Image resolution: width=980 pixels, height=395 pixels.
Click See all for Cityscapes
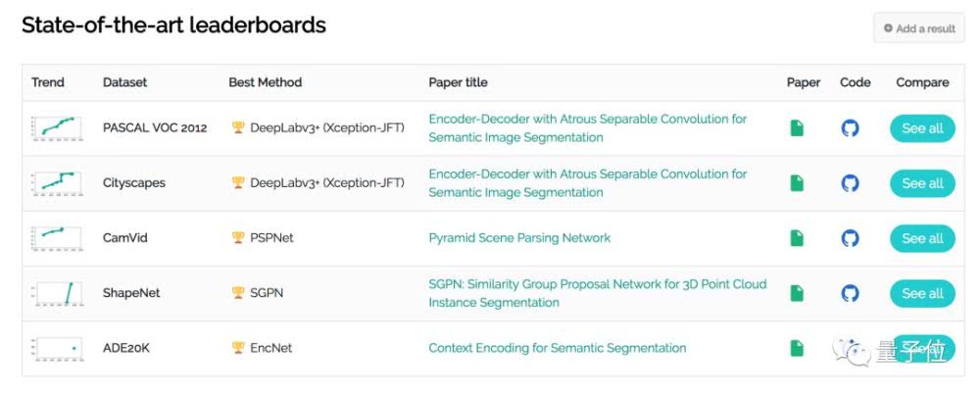pyautogui.click(x=922, y=183)
